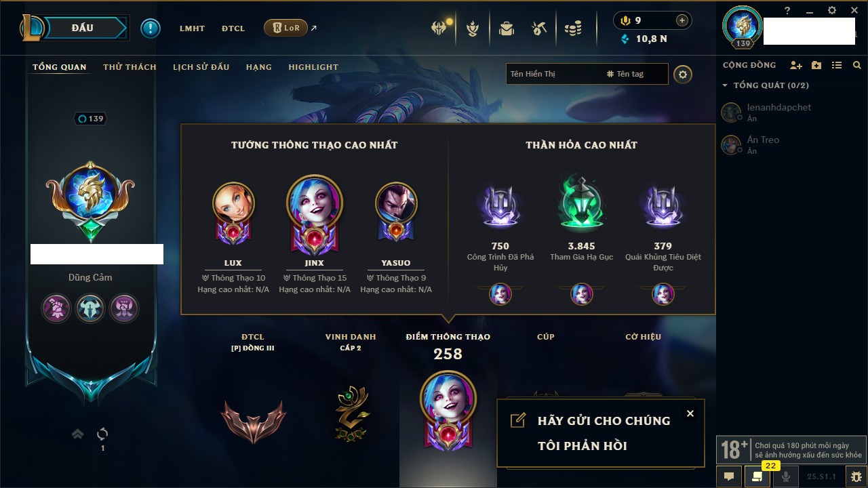Open the Collection backpack icon
This screenshot has width=868, height=488.
[x=506, y=28]
